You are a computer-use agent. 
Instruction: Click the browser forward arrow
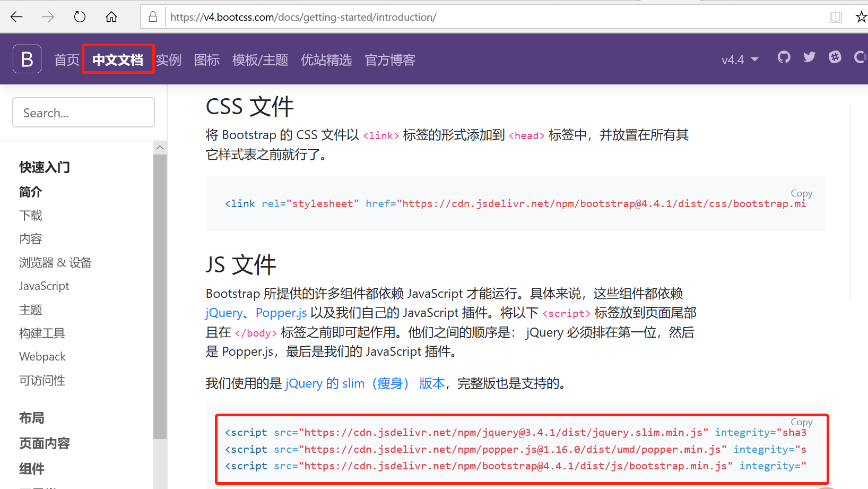[x=48, y=17]
